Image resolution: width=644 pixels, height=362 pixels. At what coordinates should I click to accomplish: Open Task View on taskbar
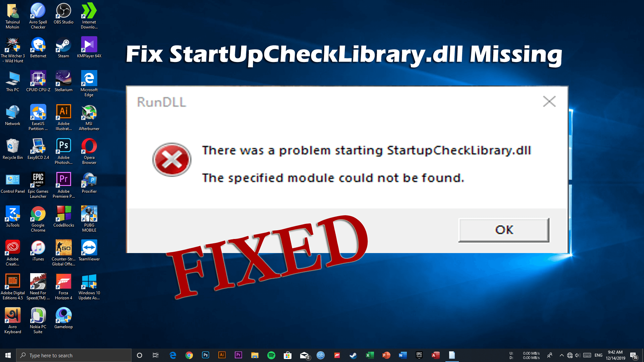coord(155,355)
